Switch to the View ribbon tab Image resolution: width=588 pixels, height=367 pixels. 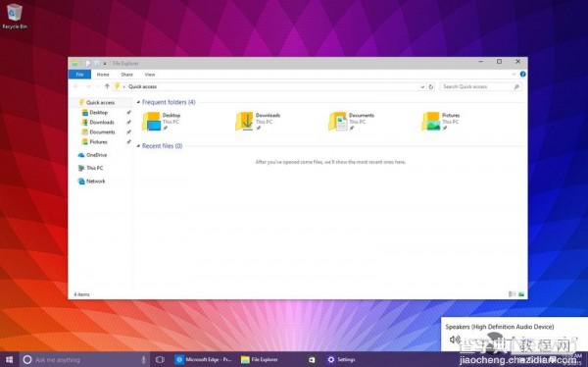point(150,75)
